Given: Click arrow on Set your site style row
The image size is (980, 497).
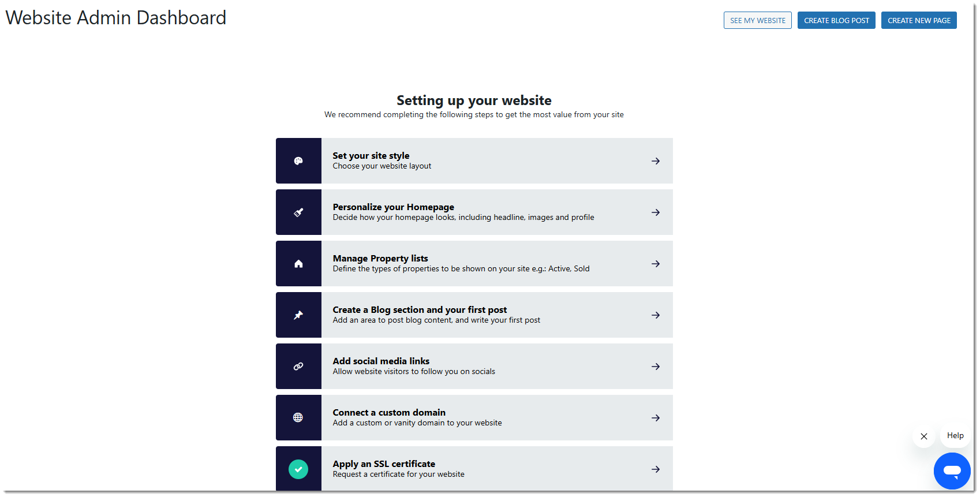Looking at the screenshot, I should [656, 161].
